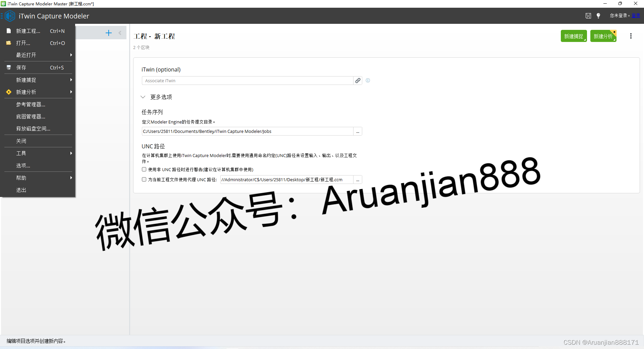Click the 登录 login link
The height and width of the screenshot is (349, 644).
(x=636, y=15)
